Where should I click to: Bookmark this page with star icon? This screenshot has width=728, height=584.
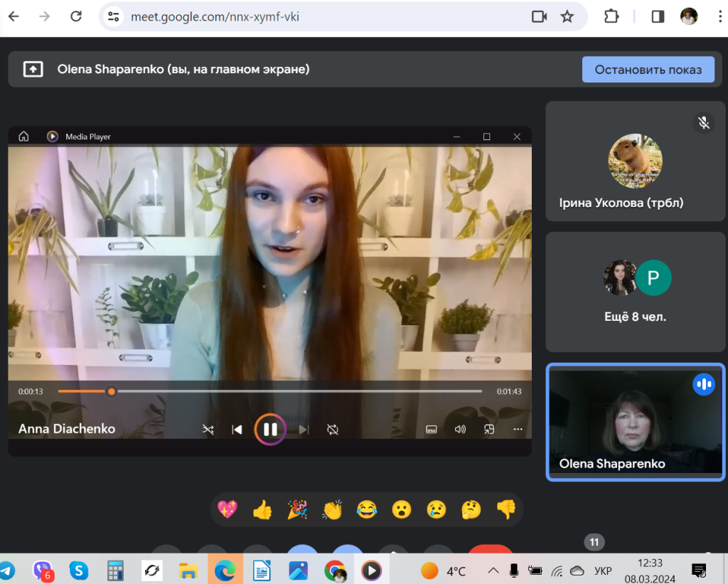(567, 17)
